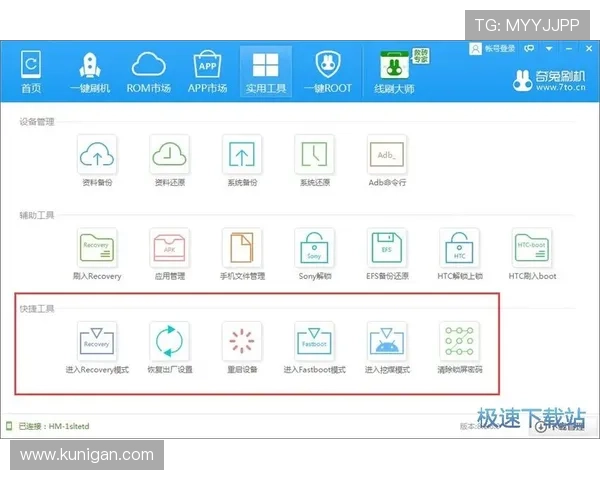Screen dimensions: 600x480
Task: Open 资料还原 cloud restore tool
Action: 170,161
